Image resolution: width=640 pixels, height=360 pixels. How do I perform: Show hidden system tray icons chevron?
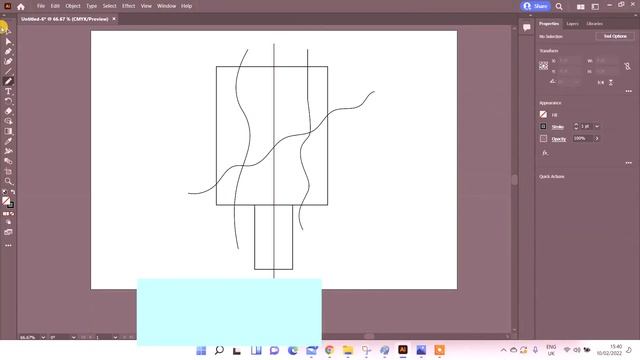(x=503, y=350)
